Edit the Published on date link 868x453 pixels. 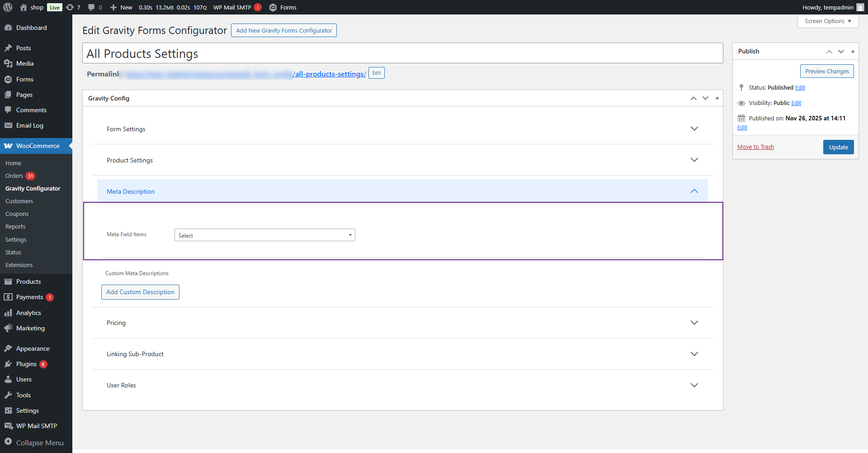[x=742, y=128]
